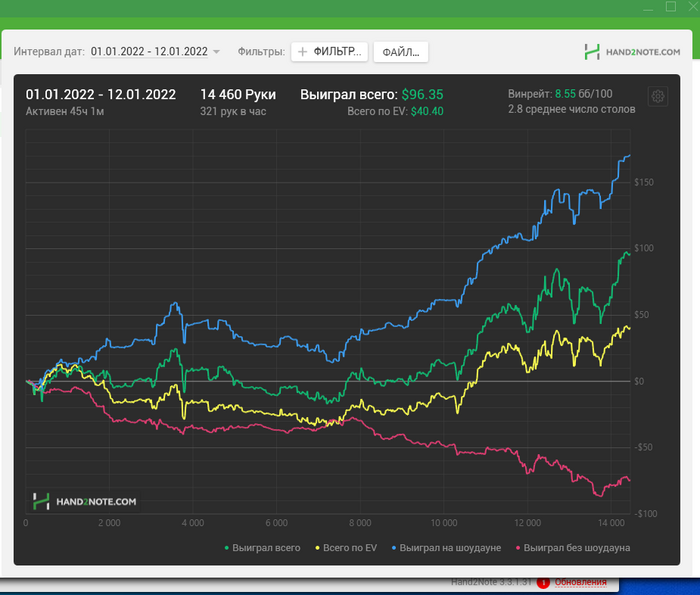Open the graph settings gear icon
The height and width of the screenshot is (595, 700).
658,96
